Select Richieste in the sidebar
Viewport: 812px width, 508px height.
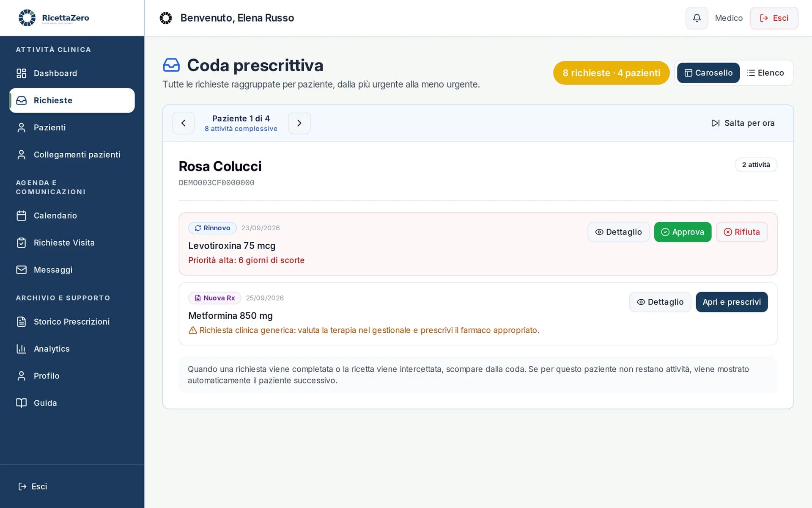click(72, 100)
